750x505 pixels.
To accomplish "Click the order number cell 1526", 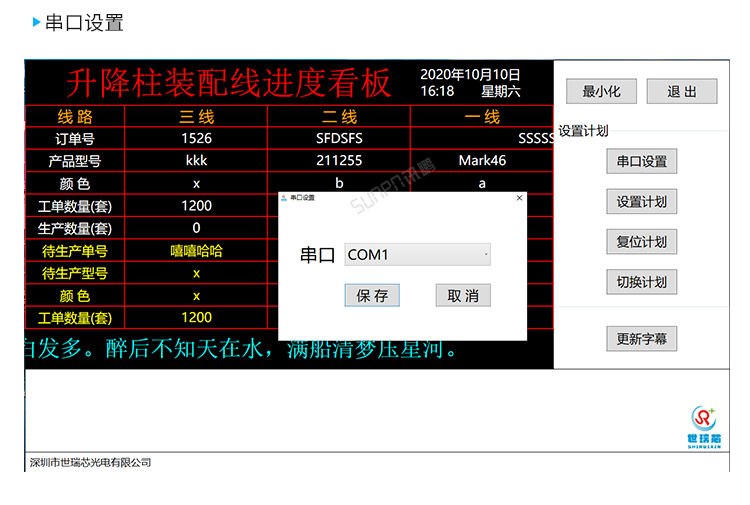I will tap(196, 138).
